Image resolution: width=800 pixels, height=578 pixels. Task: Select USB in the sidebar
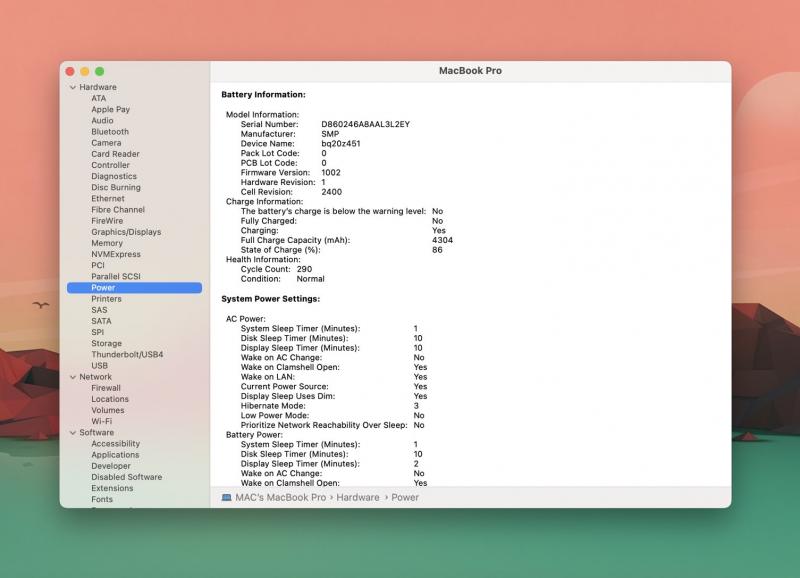99,366
